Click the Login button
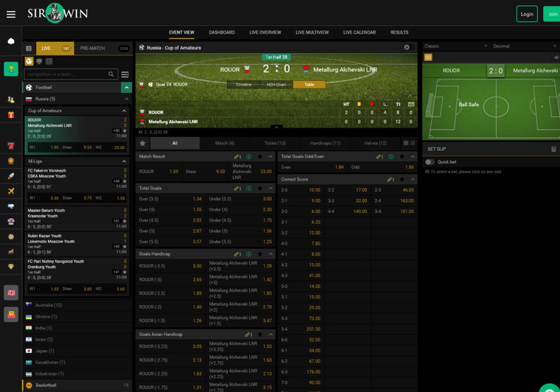The image size is (560, 392). [527, 14]
